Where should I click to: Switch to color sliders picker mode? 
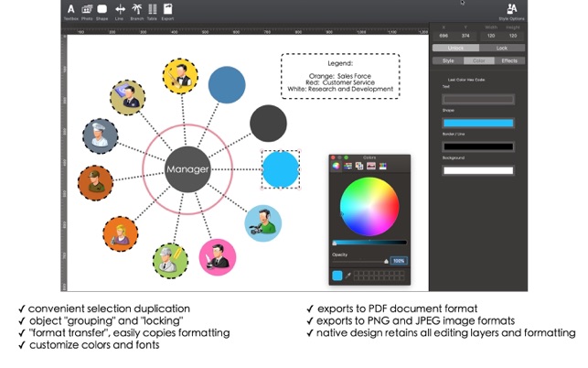click(347, 166)
